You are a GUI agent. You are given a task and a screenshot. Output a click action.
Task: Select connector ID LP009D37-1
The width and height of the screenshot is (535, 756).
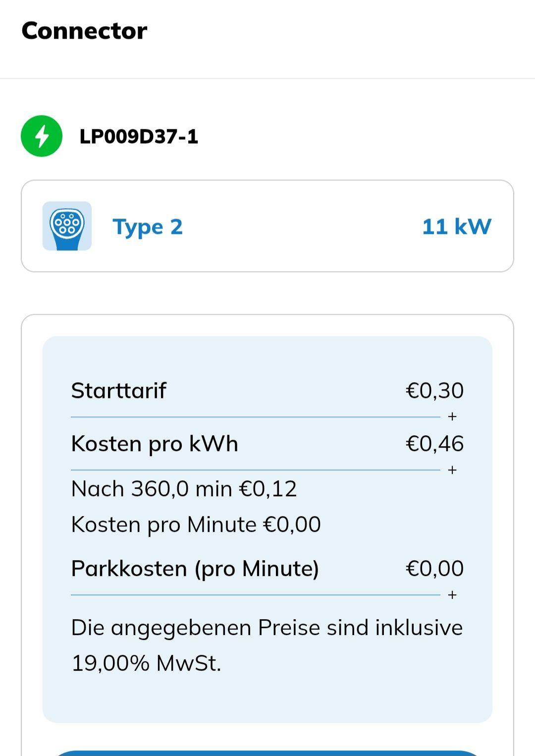coord(139,136)
